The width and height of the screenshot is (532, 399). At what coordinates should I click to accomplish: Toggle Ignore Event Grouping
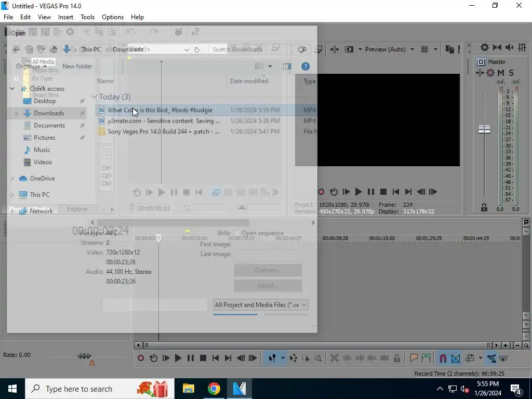[x=503, y=358]
